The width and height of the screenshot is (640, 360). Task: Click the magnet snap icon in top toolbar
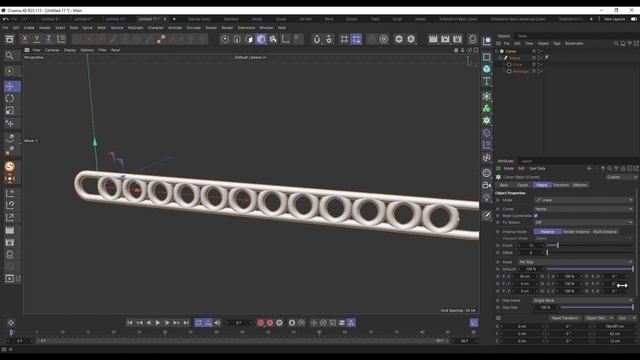coord(317,39)
